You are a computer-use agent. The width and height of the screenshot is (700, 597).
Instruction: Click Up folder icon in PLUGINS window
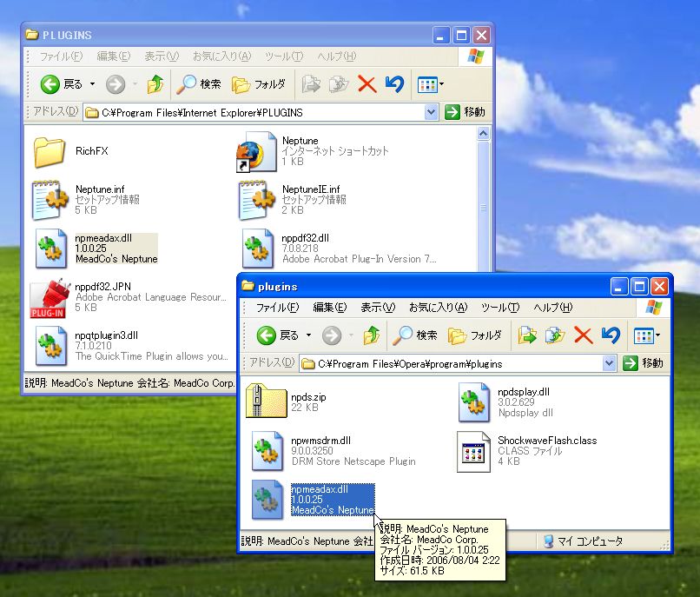pos(155,84)
